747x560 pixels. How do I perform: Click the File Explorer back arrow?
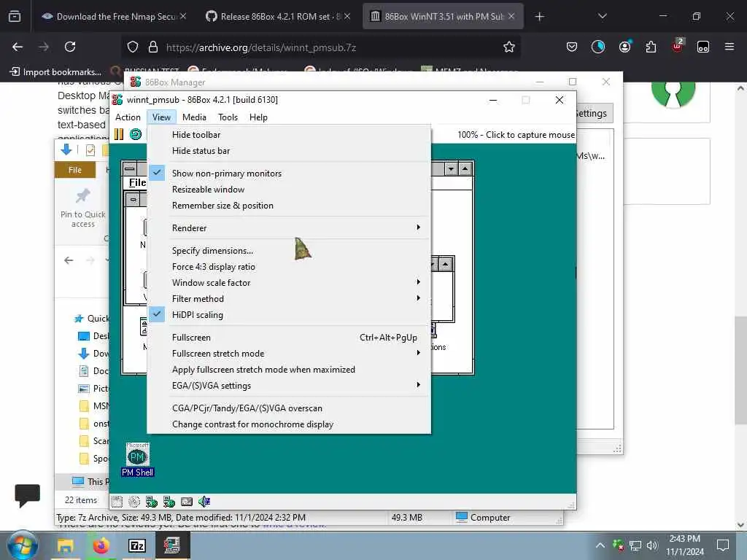(69, 260)
